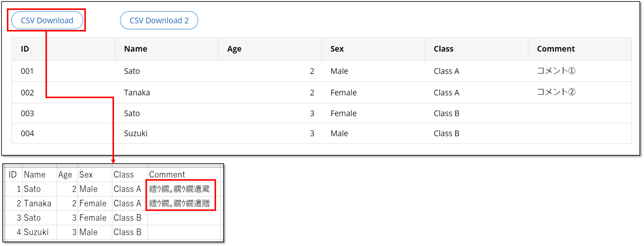Click the bold Class header in web table
Screen dimensions: 644x246
tap(443, 49)
